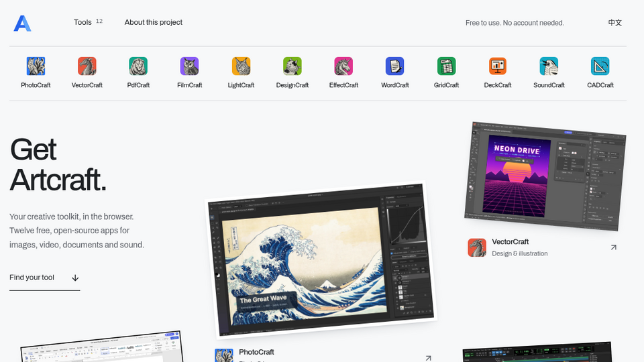The width and height of the screenshot is (644, 362).
Task: Click VectorCraft card dragon icon beside Design & illustration
Action: [477, 247]
